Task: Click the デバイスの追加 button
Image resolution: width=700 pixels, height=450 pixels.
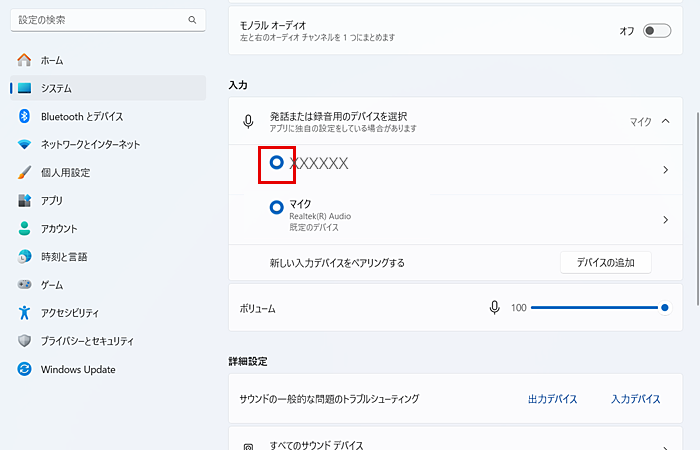Action: tap(605, 262)
